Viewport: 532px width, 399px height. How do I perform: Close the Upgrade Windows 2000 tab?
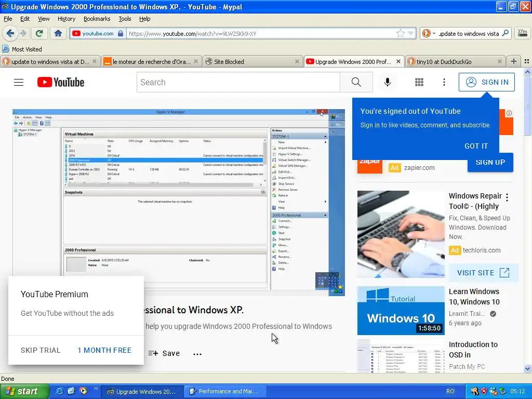(x=398, y=61)
